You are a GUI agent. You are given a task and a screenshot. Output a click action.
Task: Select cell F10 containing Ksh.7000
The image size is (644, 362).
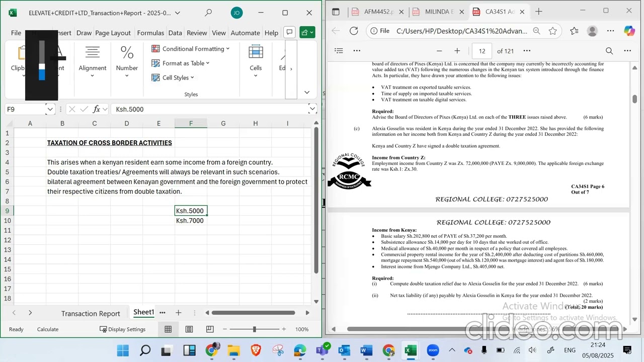(191, 221)
